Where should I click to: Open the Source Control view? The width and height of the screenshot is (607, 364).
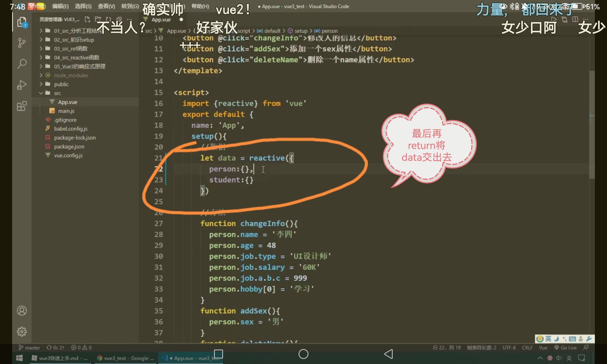(x=22, y=42)
